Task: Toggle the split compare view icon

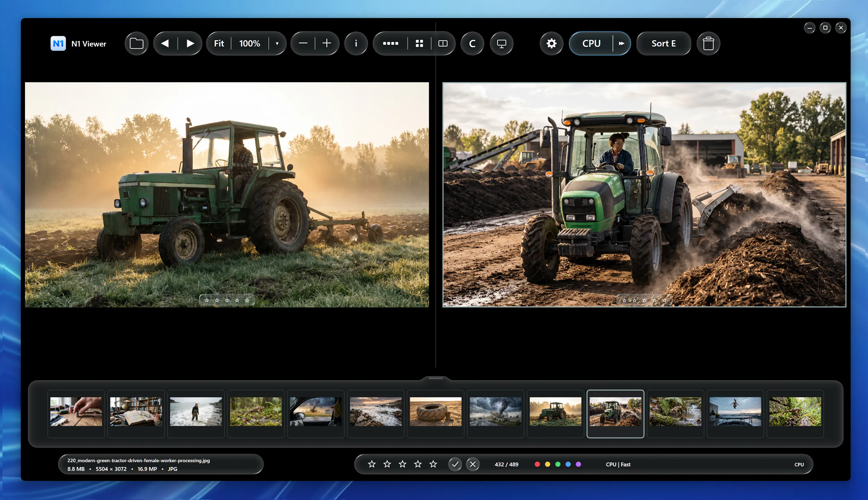Action: 443,43
